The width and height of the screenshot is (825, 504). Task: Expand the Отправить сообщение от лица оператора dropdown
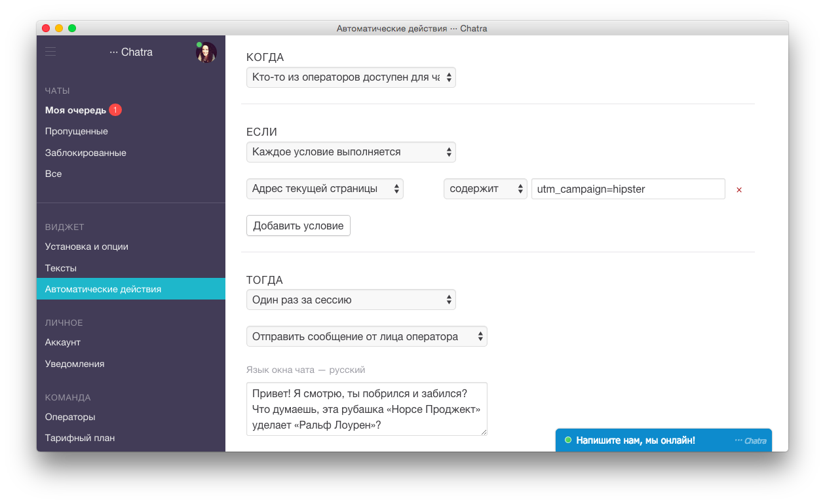click(366, 337)
